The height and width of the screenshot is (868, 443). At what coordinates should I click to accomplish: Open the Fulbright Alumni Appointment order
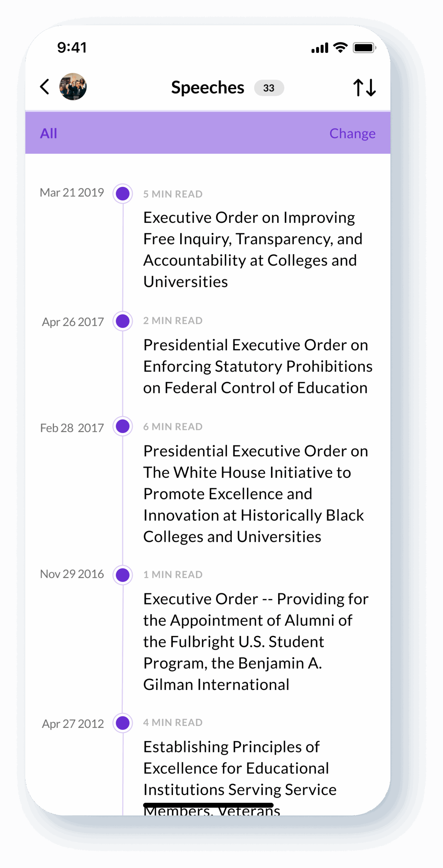pyautogui.click(x=254, y=641)
